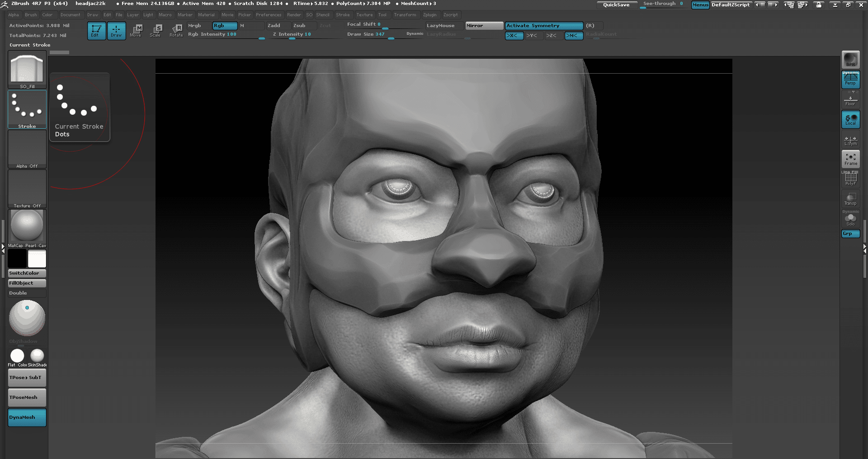Open the Alpha Off picker
Screen dimensions: 868x459
(x=27, y=149)
